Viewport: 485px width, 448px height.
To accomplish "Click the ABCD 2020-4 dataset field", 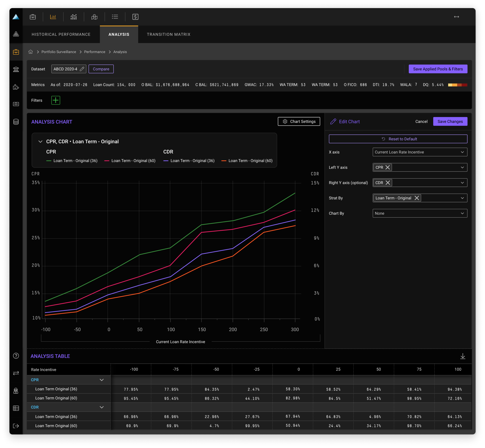I will click(69, 69).
